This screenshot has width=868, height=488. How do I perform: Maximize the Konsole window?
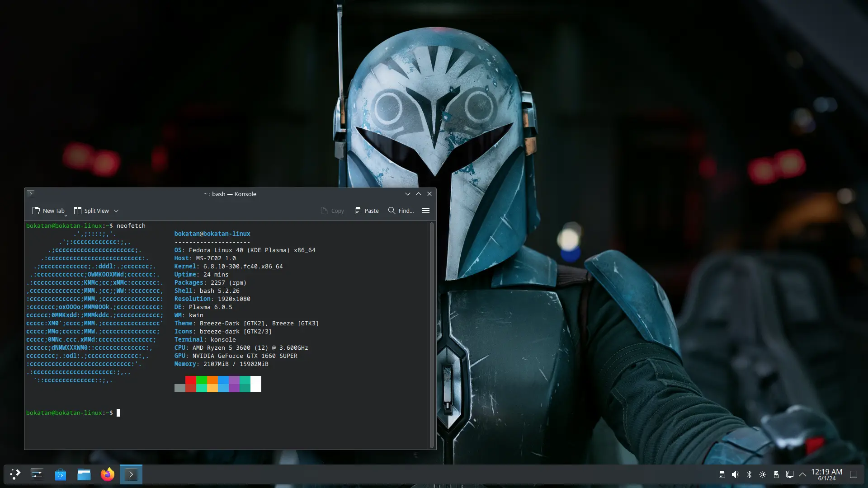[419, 194]
